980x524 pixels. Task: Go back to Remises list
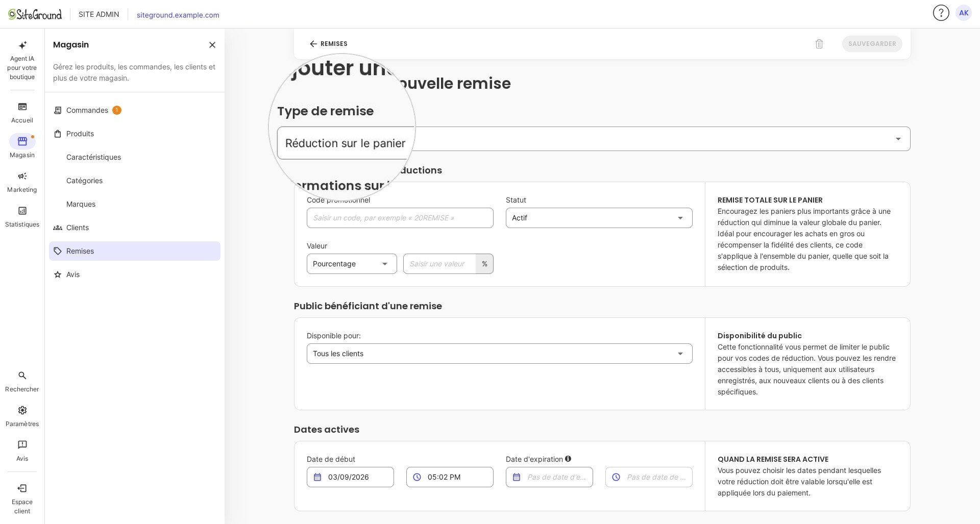coord(328,44)
